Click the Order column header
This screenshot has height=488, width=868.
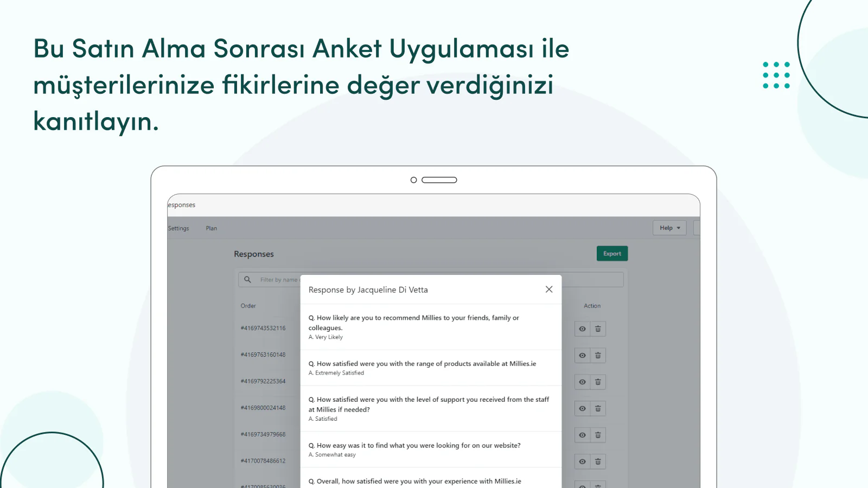(248, 306)
